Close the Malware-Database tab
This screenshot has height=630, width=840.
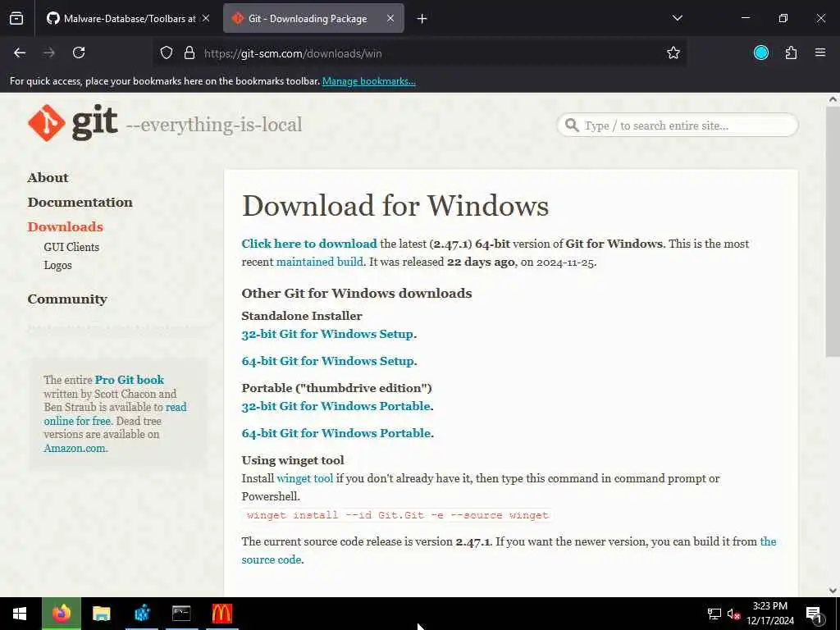click(206, 18)
